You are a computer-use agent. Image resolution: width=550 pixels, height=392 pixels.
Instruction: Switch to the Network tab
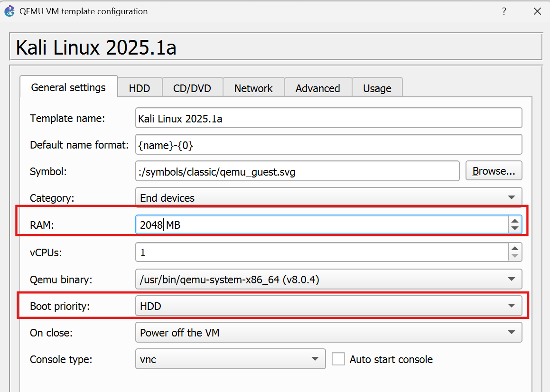point(253,88)
